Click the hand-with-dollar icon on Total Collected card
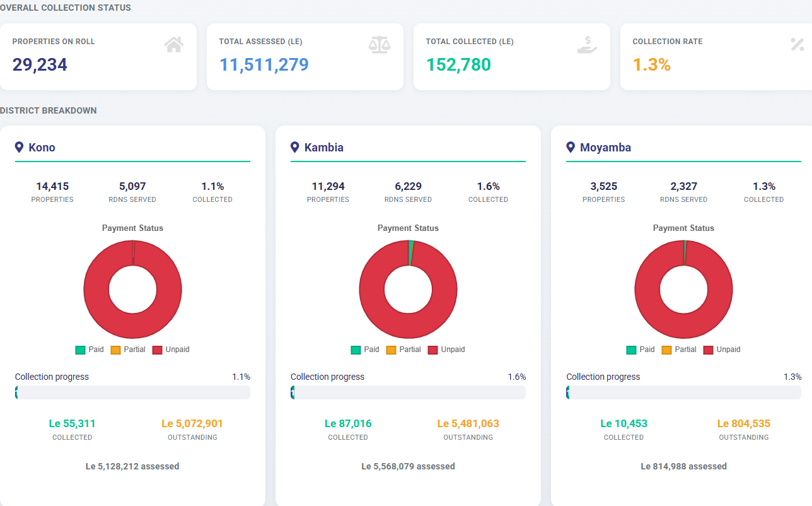Image resolution: width=812 pixels, height=506 pixels. (587, 44)
